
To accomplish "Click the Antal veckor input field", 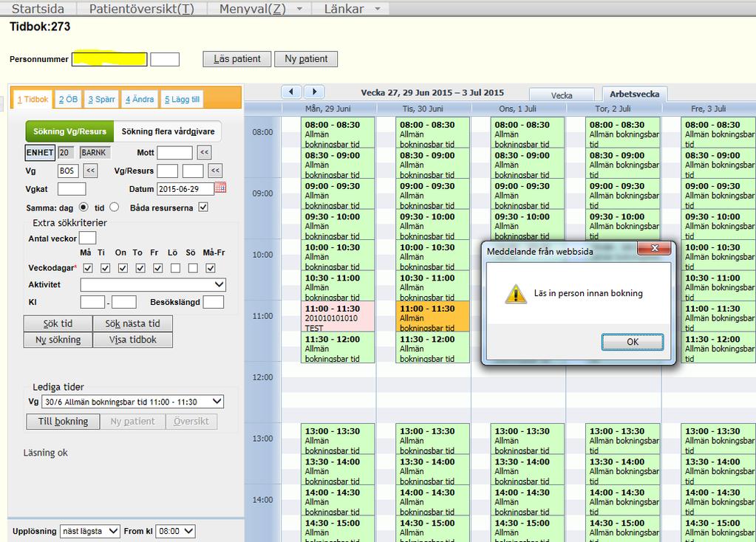I will [87, 238].
